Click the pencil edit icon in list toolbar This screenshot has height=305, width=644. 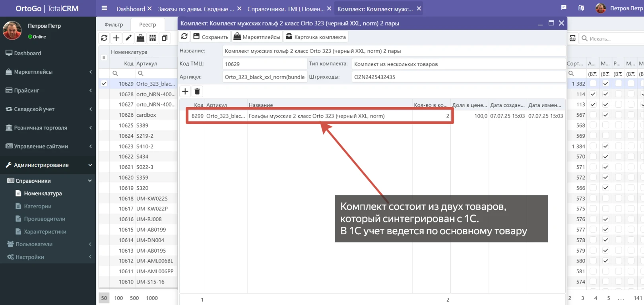(128, 38)
